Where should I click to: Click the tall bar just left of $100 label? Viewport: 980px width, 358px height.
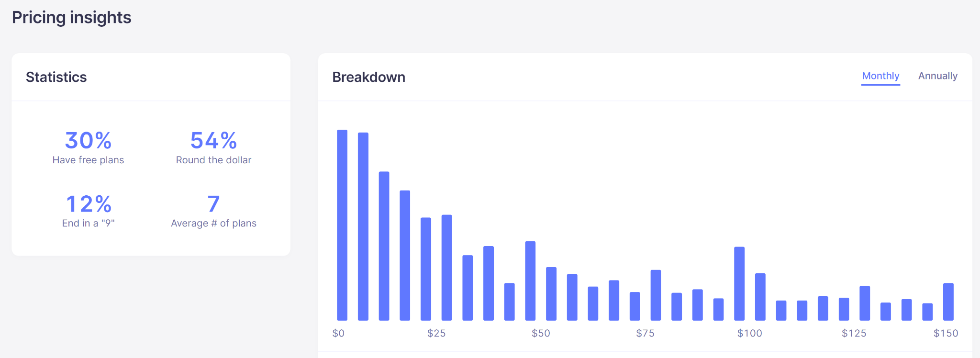[x=739, y=283]
